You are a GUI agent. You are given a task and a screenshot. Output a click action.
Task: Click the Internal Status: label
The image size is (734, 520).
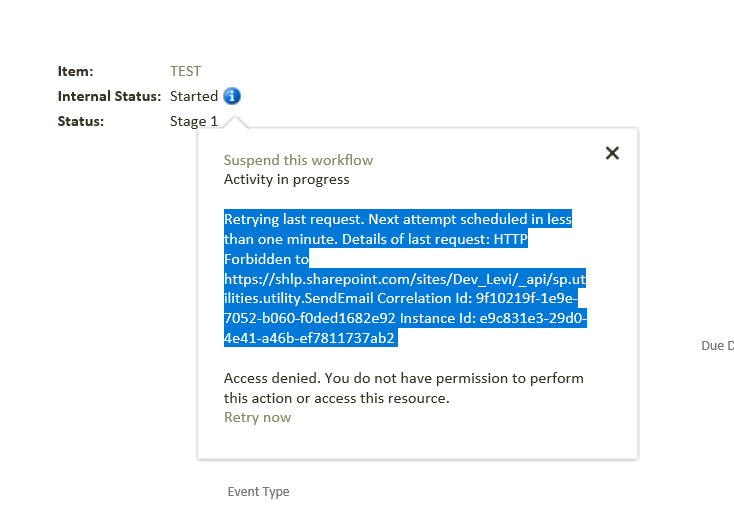[109, 96]
